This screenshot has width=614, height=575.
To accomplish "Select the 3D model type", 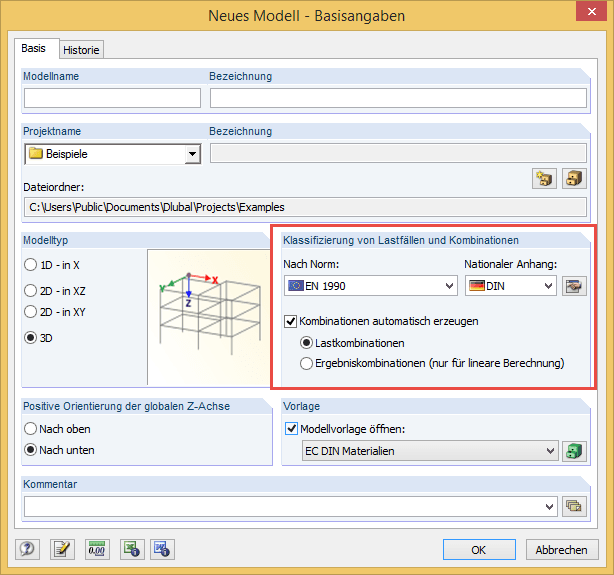I will click(x=38, y=338).
